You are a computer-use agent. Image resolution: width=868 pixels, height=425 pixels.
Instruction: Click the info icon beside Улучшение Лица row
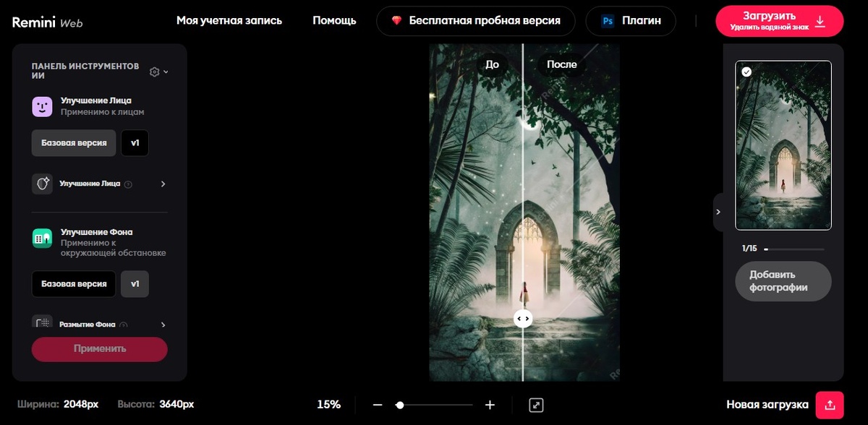pos(128,184)
